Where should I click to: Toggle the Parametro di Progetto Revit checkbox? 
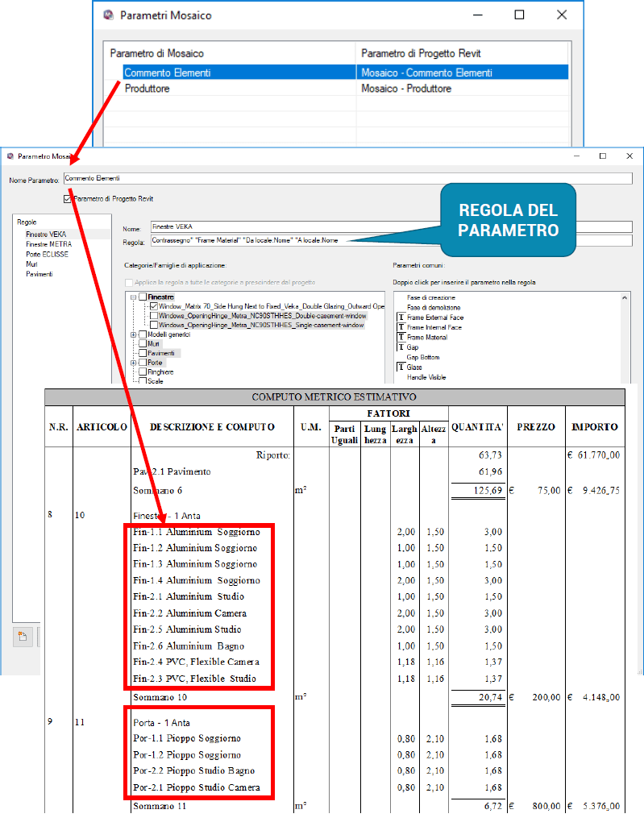click(67, 199)
